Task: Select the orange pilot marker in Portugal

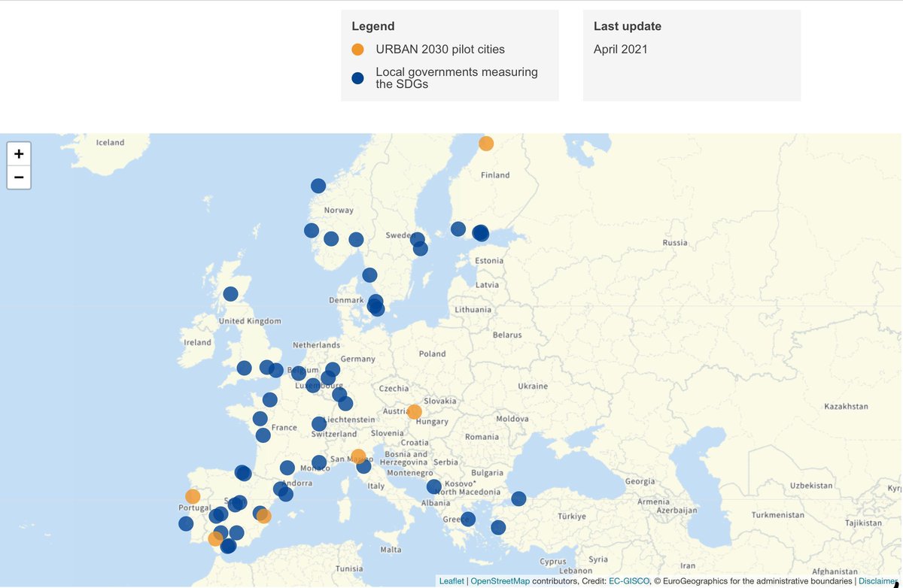Action: point(193,496)
